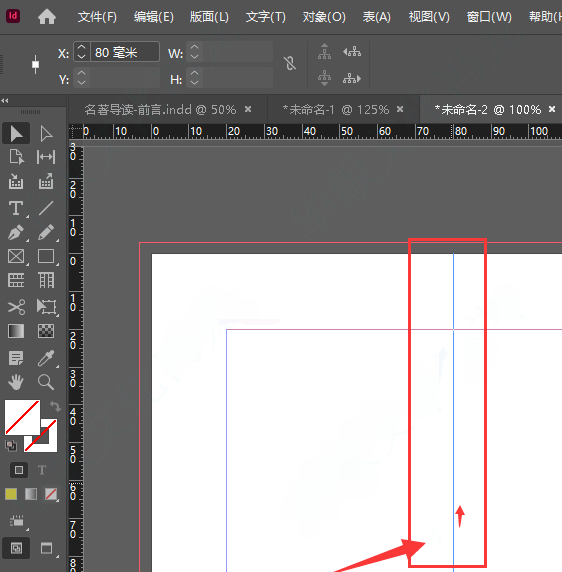Click the InDesign app logo
This screenshot has height=572, width=562.
pos(13,16)
